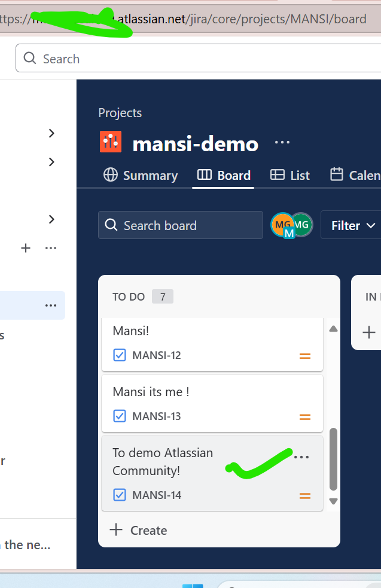Click task type icon on MANSI-13

tap(120, 416)
